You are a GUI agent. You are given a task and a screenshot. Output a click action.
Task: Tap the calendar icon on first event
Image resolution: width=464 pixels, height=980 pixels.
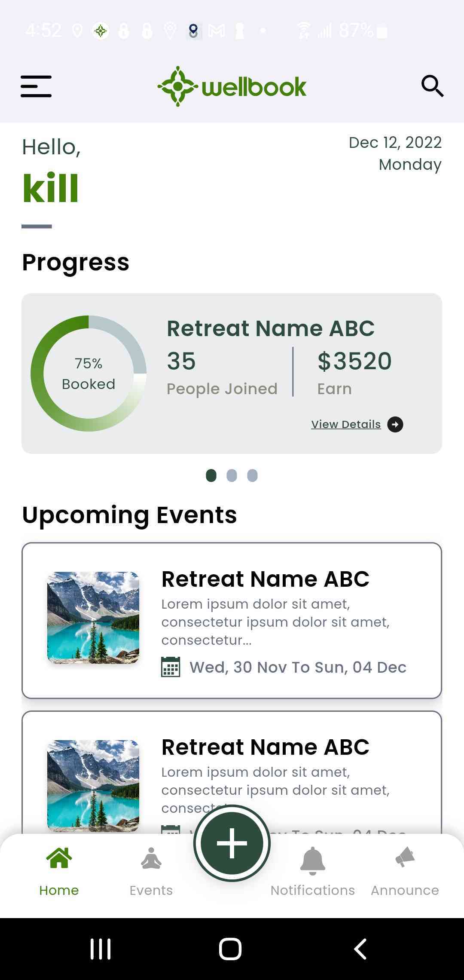(171, 667)
